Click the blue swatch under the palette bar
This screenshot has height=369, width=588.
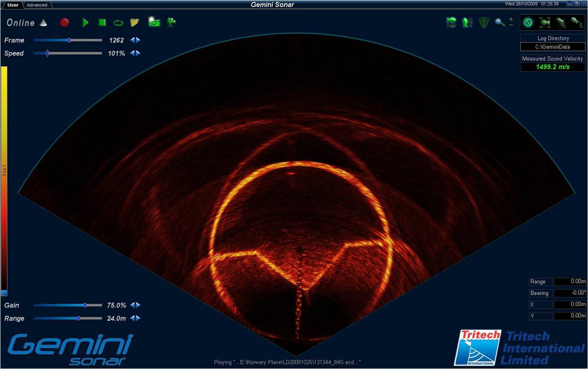coord(4,293)
